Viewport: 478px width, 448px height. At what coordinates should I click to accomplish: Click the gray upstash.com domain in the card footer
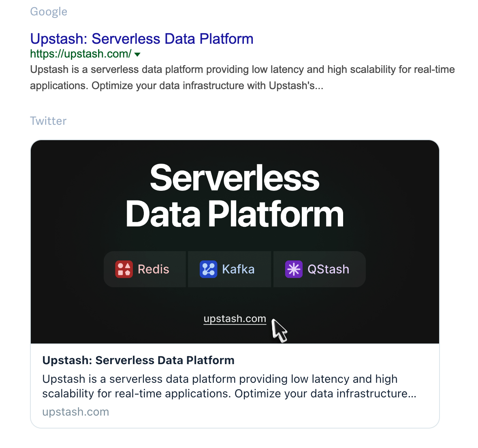tap(76, 412)
